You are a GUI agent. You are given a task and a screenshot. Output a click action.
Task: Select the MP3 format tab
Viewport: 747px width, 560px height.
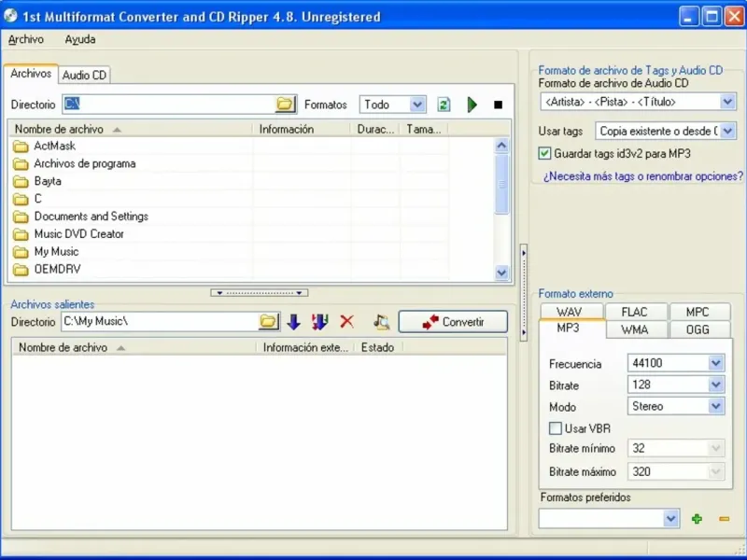tap(571, 329)
